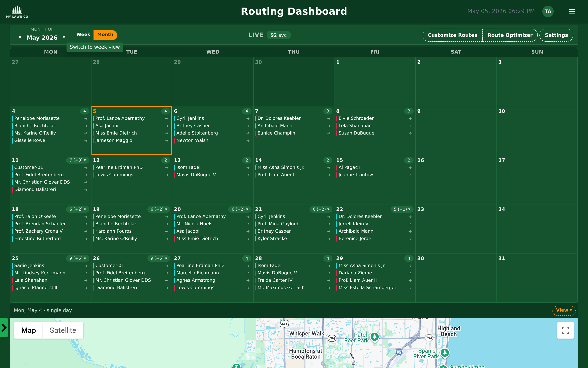588x368 pixels.
Task: Open the TA user avatar
Action: click(x=548, y=11)
